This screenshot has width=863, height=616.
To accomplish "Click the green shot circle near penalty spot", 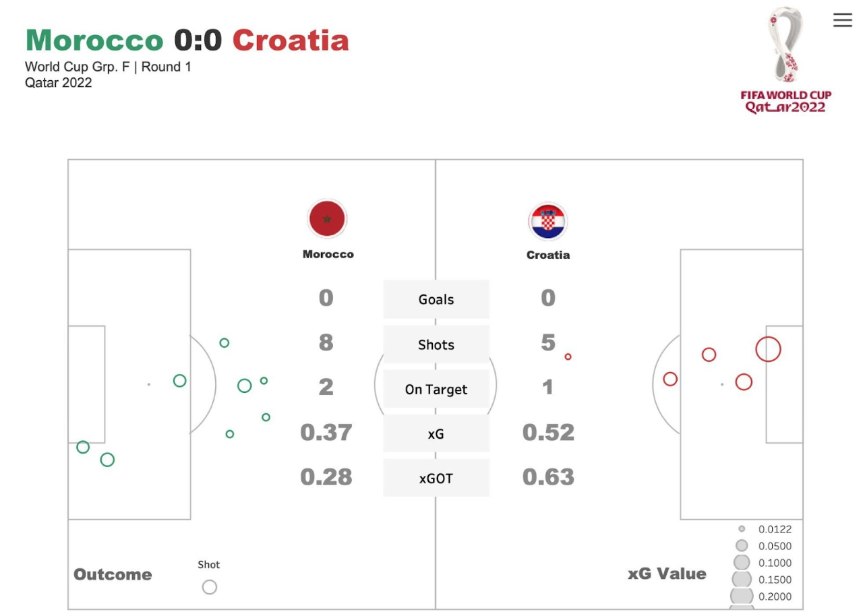I will (179, 381).
